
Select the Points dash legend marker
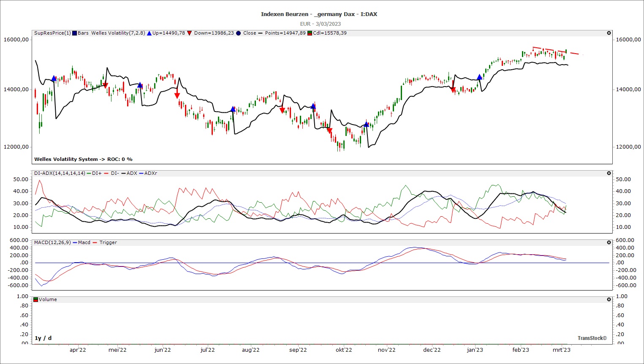(x=261, y=33)
